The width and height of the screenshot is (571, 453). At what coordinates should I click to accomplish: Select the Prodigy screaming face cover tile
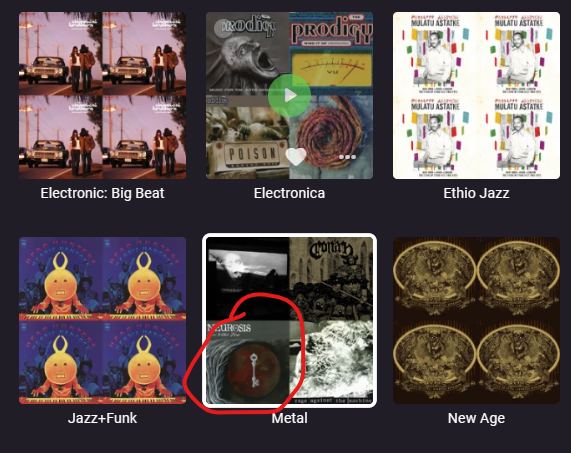click(x=248, y=54)
